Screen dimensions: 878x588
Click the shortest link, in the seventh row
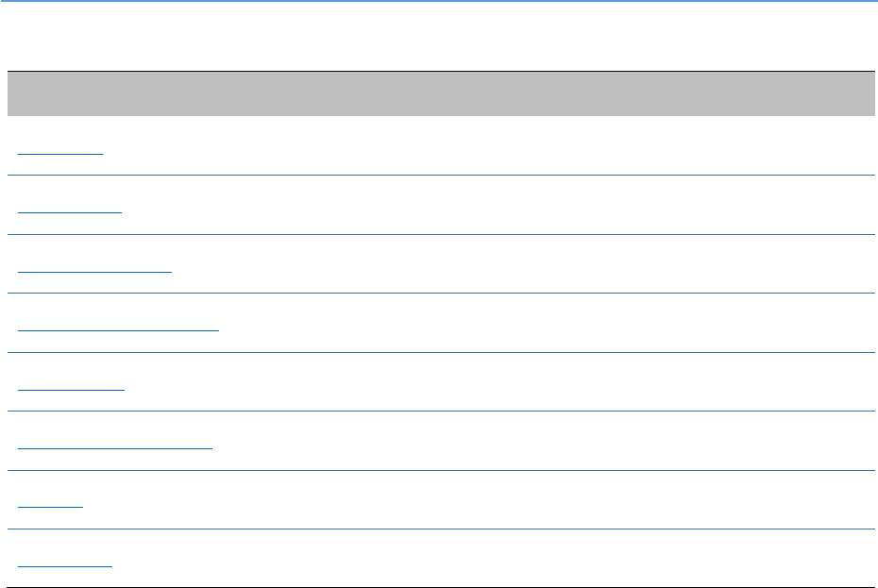[x=51, y=505]
